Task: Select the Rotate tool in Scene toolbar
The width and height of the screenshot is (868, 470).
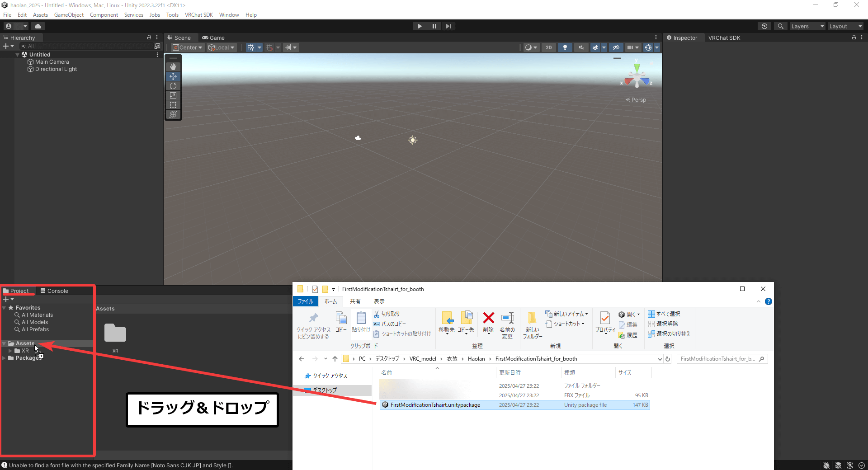Action: tap(173, 86)
